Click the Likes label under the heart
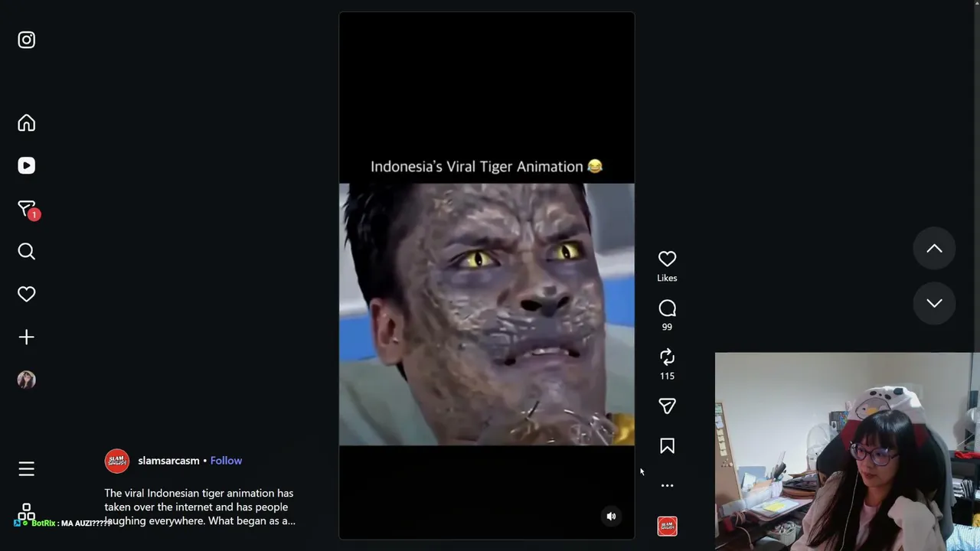980x551 pixels. 667,278
